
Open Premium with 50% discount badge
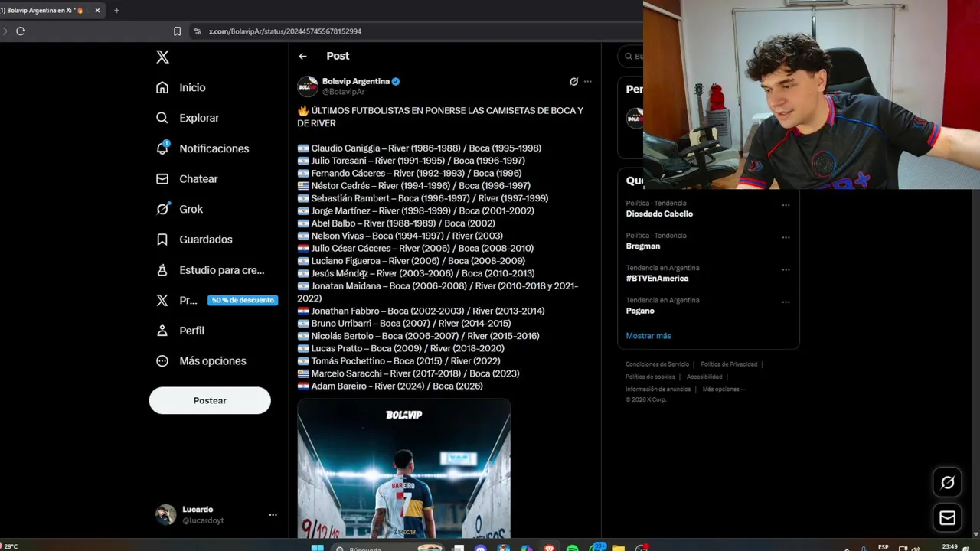tap(216, 300)
